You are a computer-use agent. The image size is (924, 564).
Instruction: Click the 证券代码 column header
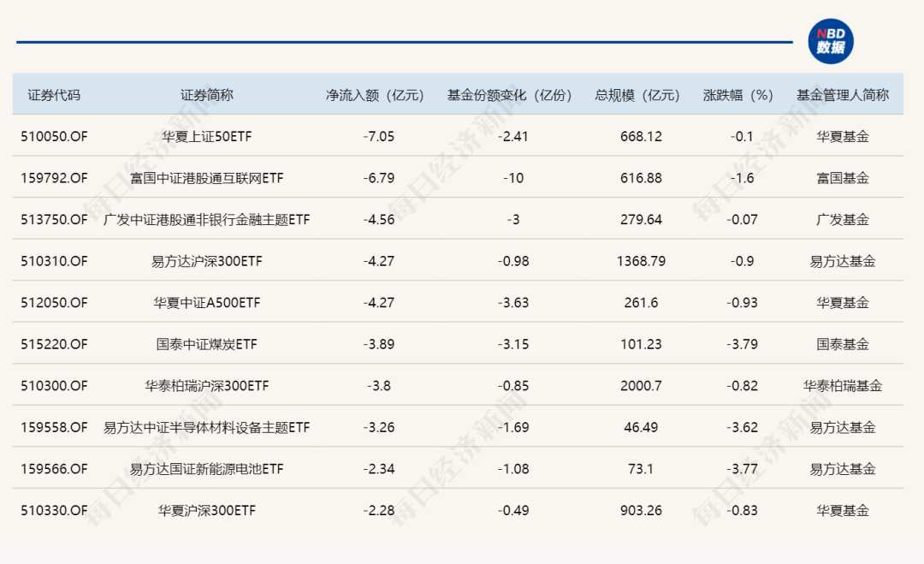54,95
